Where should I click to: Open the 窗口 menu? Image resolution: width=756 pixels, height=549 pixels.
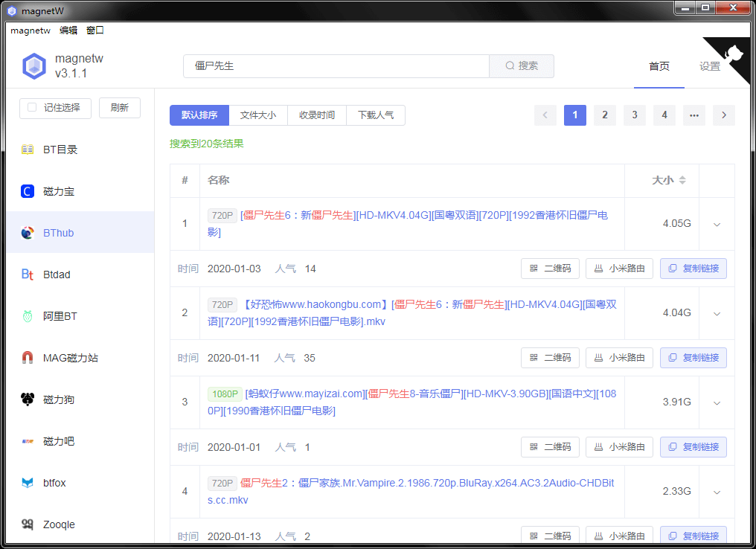[95, 30]
